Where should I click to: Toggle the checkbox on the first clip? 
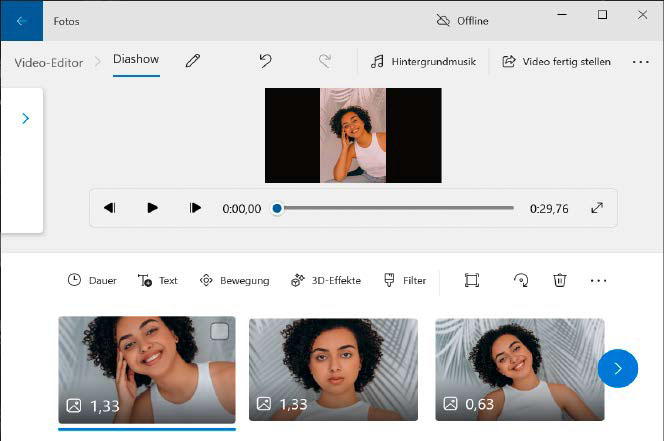pyautogui.click(x=219, y=331)
